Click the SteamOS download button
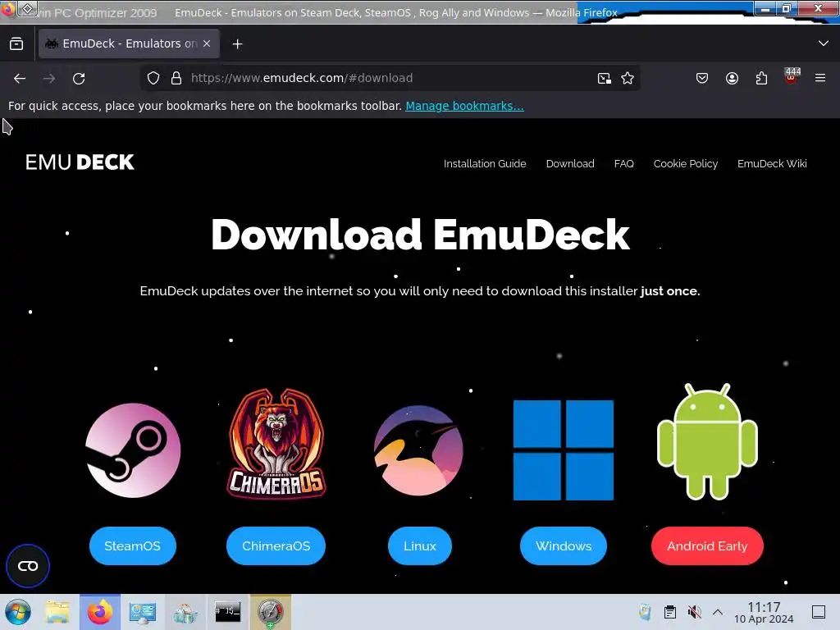 click(x=133, y=546)
